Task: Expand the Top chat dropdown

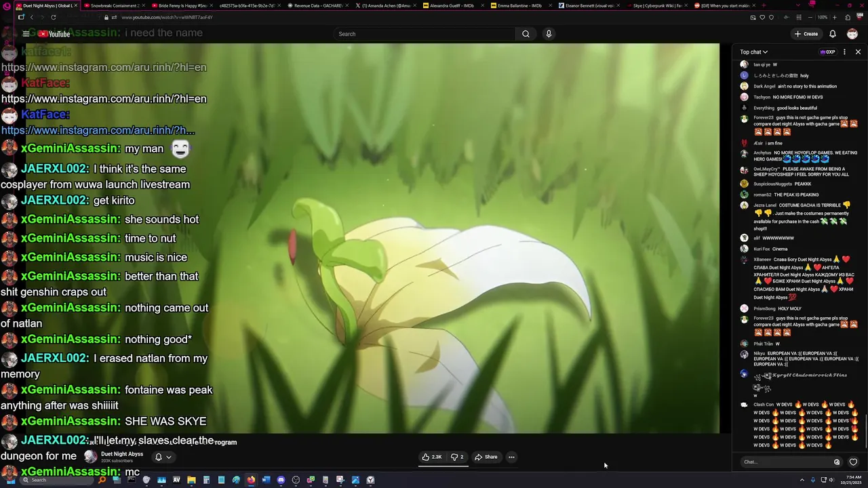Action: click(x=754, y=52)
